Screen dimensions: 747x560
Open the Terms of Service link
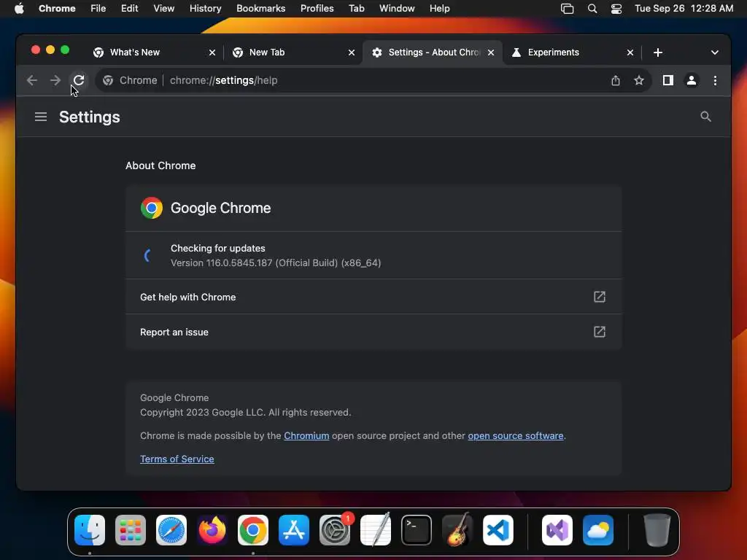(x=177, y=459)
